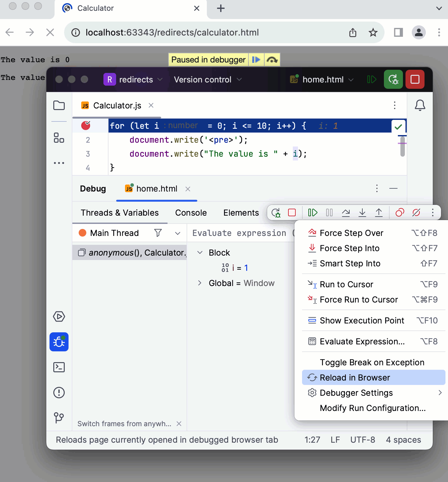The width and height of the screenshot is (448, 482).
Task: Click the Step Out icon
Action: pos(379,213)
